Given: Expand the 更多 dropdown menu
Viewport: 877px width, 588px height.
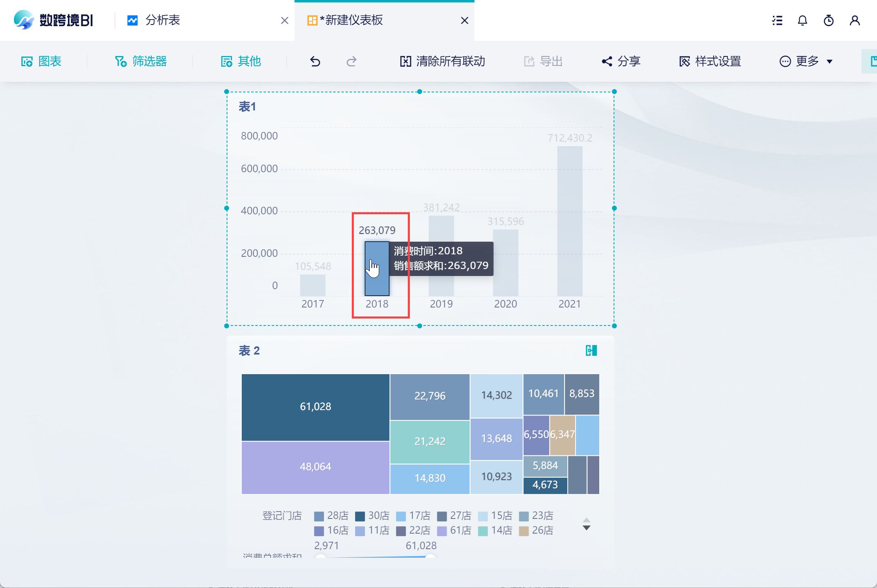Looking at the screenshot, I should (806, 61).
